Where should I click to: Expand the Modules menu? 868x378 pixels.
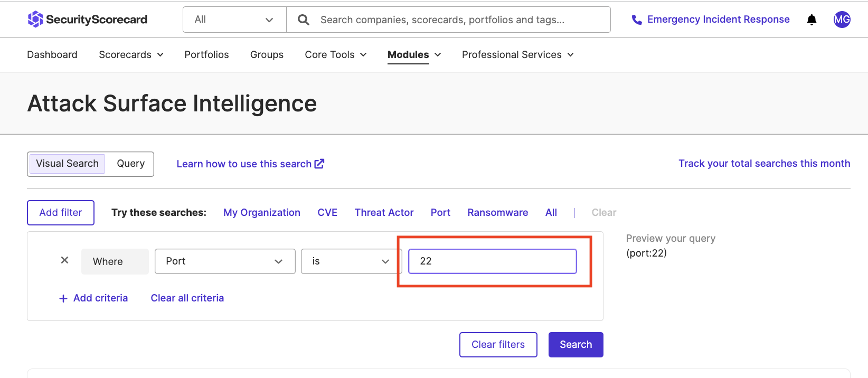[414, 54]
